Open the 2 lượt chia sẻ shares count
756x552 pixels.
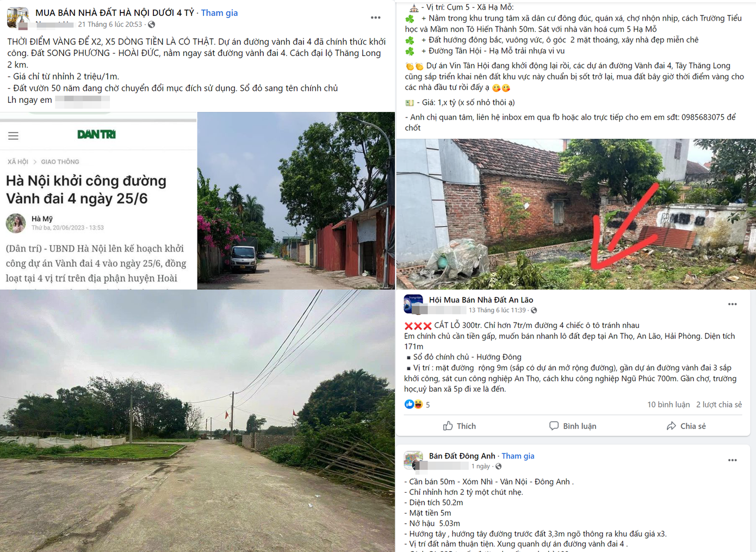point(719,405)
